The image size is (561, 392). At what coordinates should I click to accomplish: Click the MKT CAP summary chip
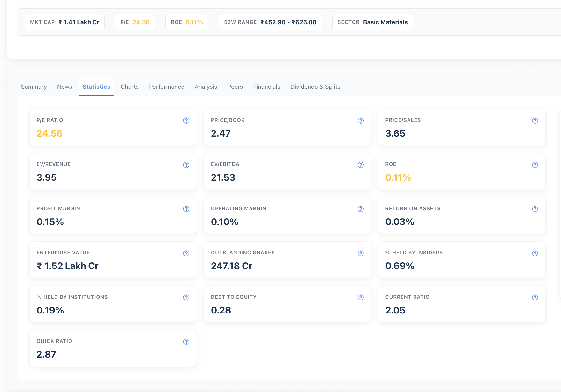[x=64, y=22]
